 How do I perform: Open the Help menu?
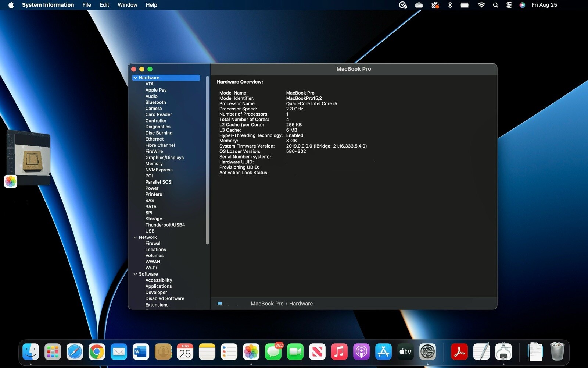click(151, 5)
